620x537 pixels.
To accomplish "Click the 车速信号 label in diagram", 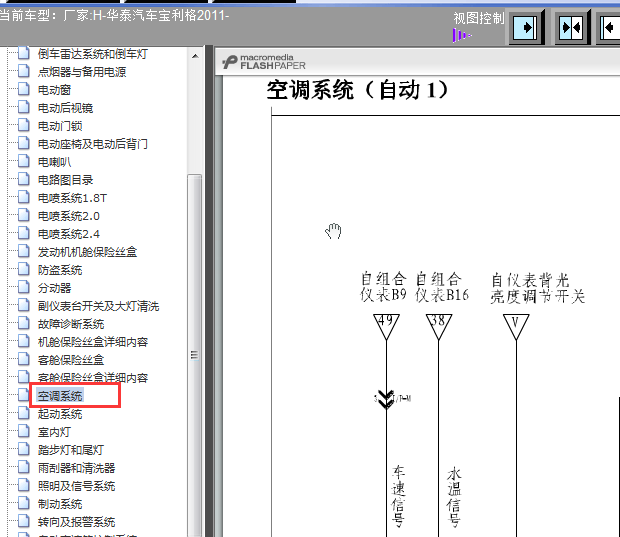I will [398, 496].
